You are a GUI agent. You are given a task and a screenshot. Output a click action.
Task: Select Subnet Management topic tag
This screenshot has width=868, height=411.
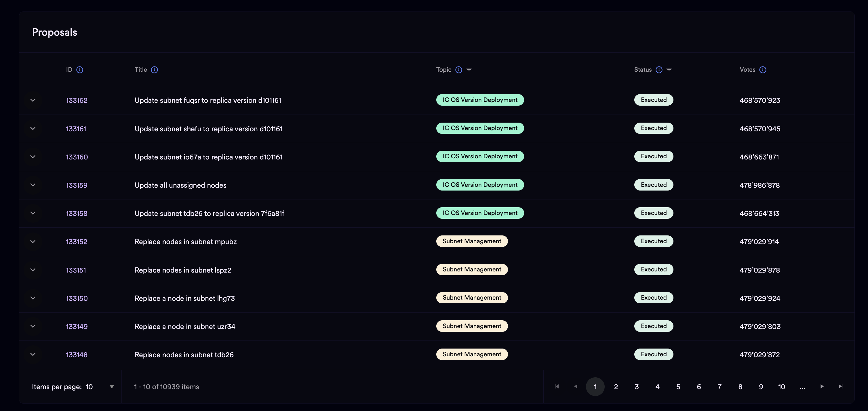[472, 241]
